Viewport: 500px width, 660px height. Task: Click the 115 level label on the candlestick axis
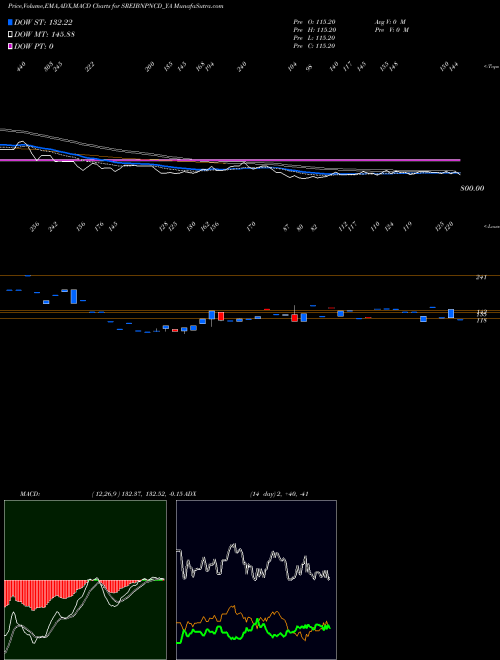coord(481,321)
